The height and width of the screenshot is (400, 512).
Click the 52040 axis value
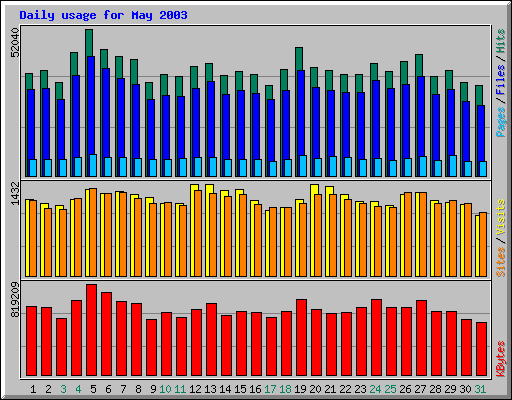coord(15,43)
